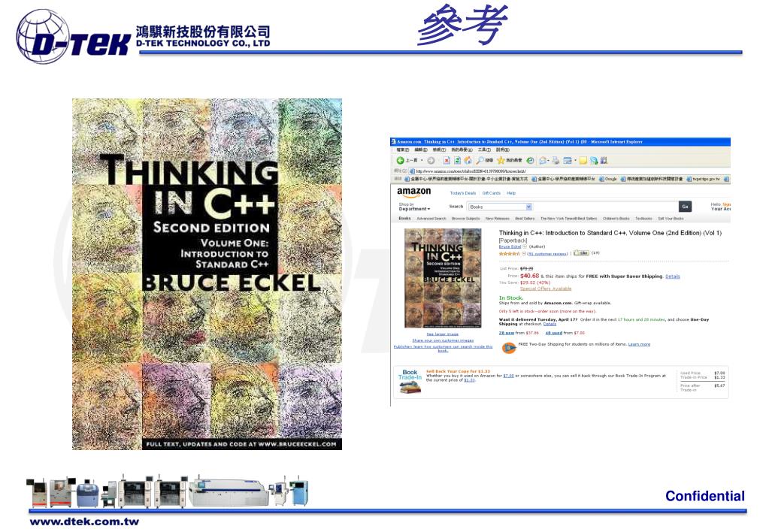The image size is (769, 532).
Task: Click the Go search button
Action: click(x=685, y=207)
